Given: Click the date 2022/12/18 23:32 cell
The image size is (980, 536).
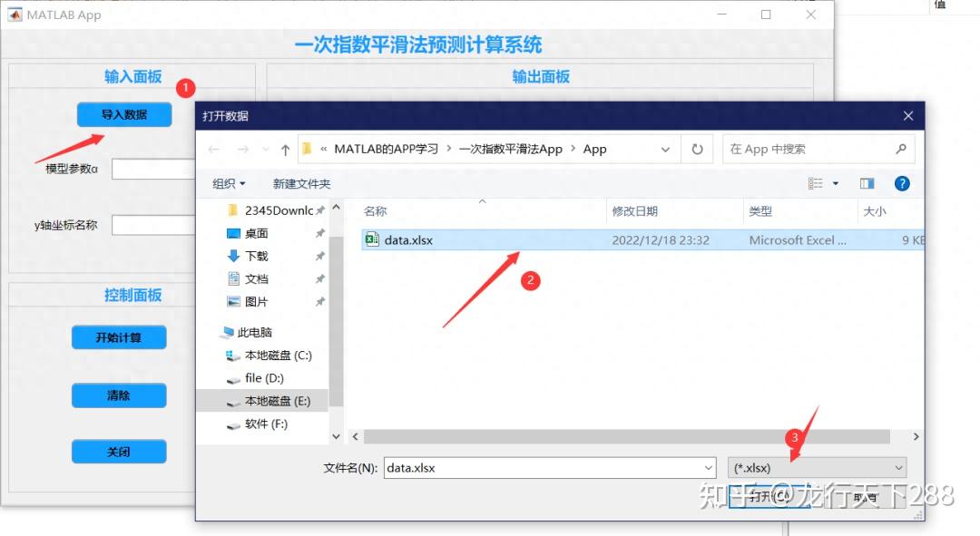Looking at the screenshot, I should [661, 240].
